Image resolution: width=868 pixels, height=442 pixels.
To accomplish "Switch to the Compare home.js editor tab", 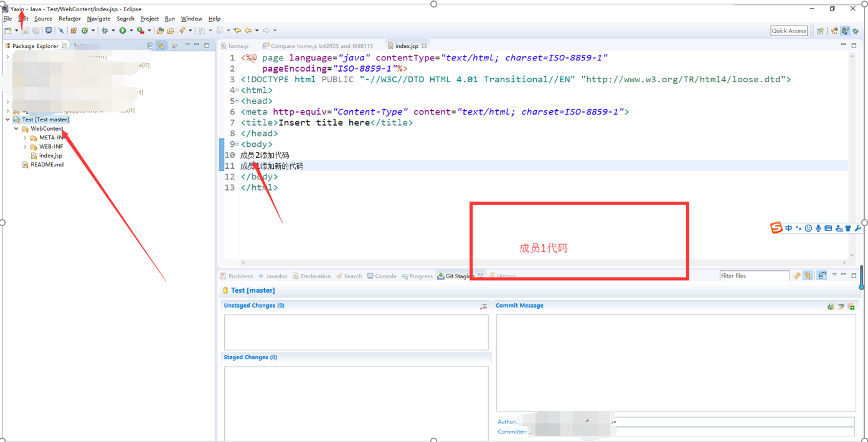I will point(318,45).
